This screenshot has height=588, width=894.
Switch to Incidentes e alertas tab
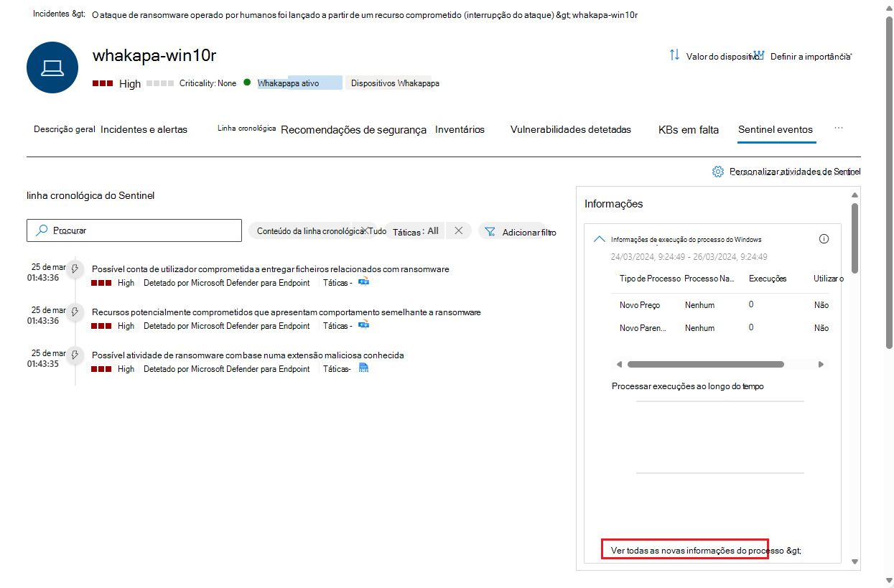[144, 129]
